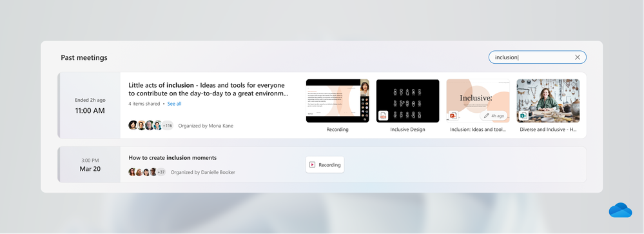Clear the inclusion search with the X icon
Image resolution: width=644 pixels, height=234 pixels.
[577, 57]
